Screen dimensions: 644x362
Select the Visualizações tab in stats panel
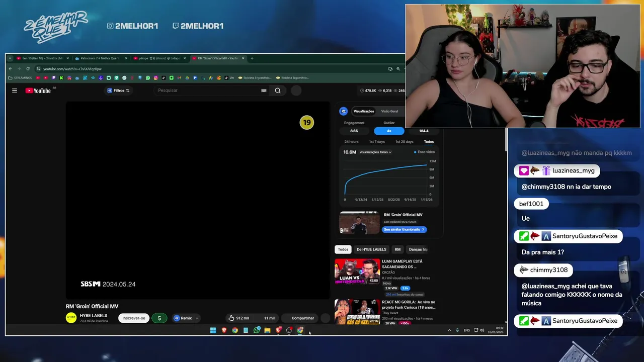coord(364,111)
